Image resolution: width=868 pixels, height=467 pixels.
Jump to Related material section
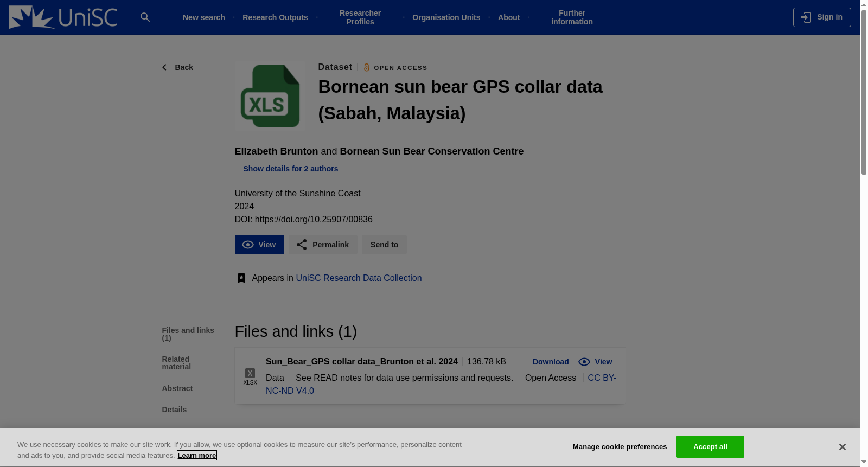pyautogui.click(x=176, y=363)
